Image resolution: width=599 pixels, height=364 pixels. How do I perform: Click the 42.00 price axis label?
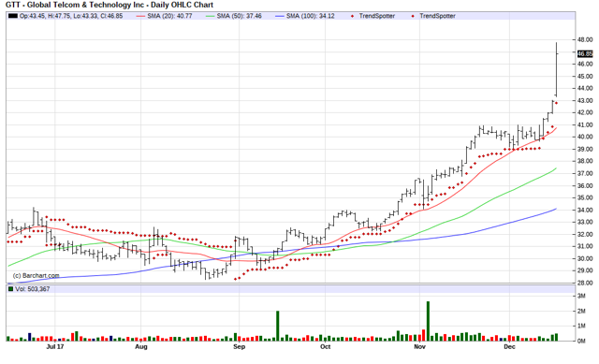pyautogui.click(x=585, y=112)
